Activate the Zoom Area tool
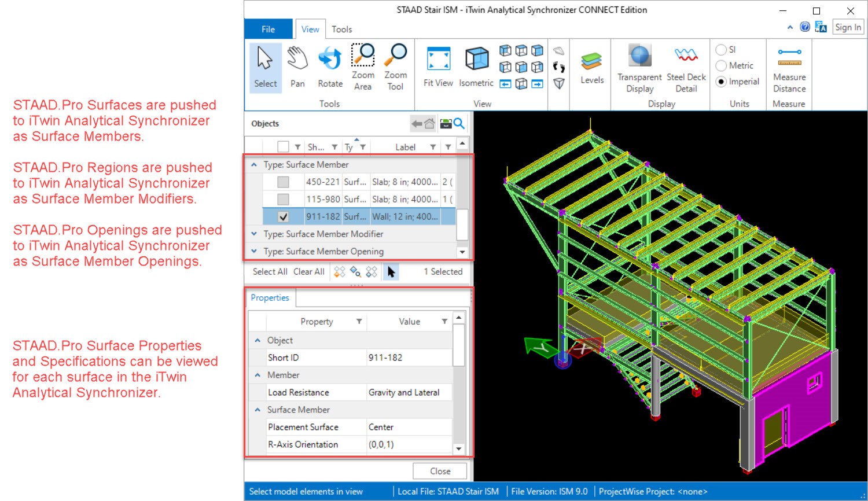Viewport: 868px width, 501px height. [363, 68]
